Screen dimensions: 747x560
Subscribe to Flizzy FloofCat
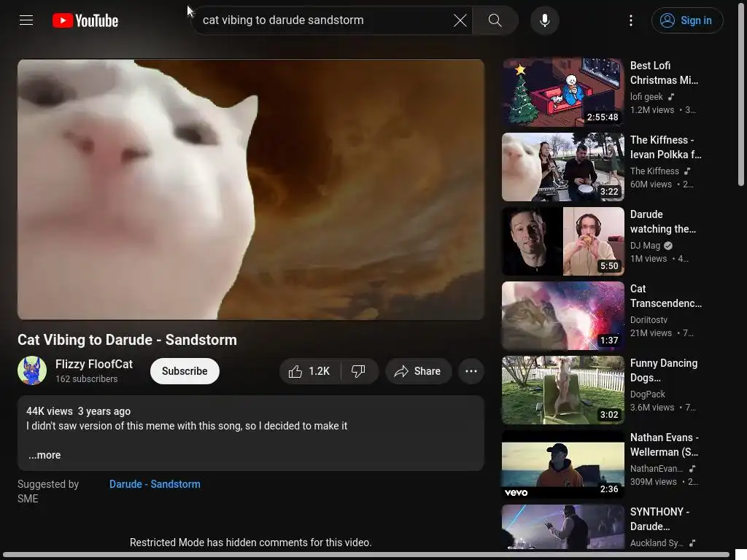(x=185, y=371)
